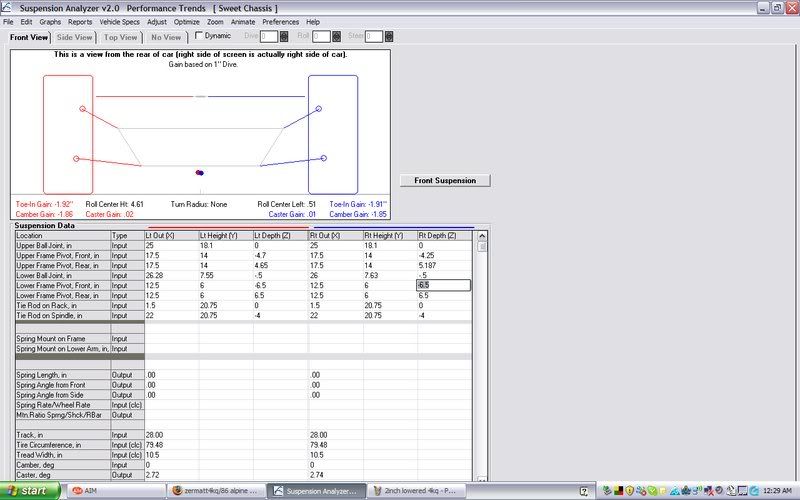The image size is (800, 500).
Task: Open the zermatt4kq Firefox taskbar window
Action: (216, 491)
